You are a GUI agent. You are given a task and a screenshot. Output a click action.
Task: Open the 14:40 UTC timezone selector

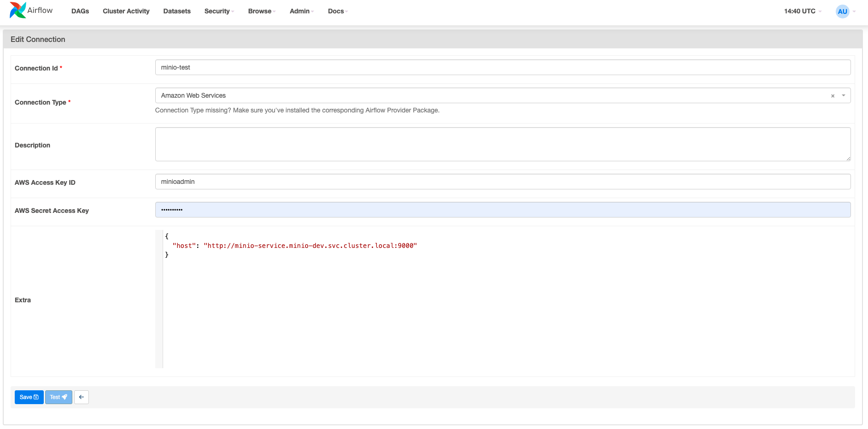click(799, 11)
